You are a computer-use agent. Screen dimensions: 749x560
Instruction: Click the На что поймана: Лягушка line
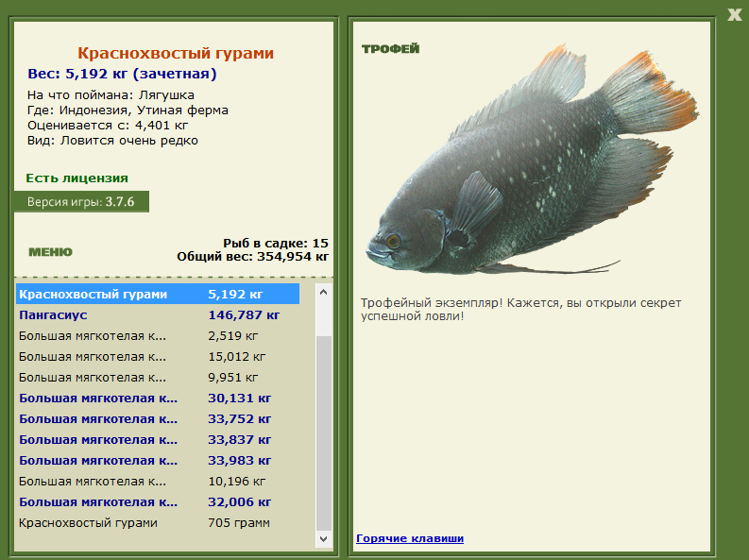111,95
